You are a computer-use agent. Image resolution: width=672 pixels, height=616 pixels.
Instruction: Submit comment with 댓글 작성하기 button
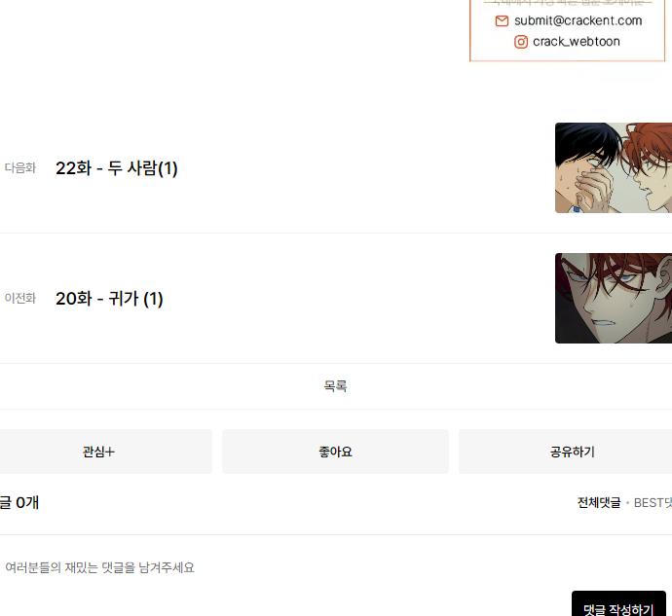click(618, 603)
